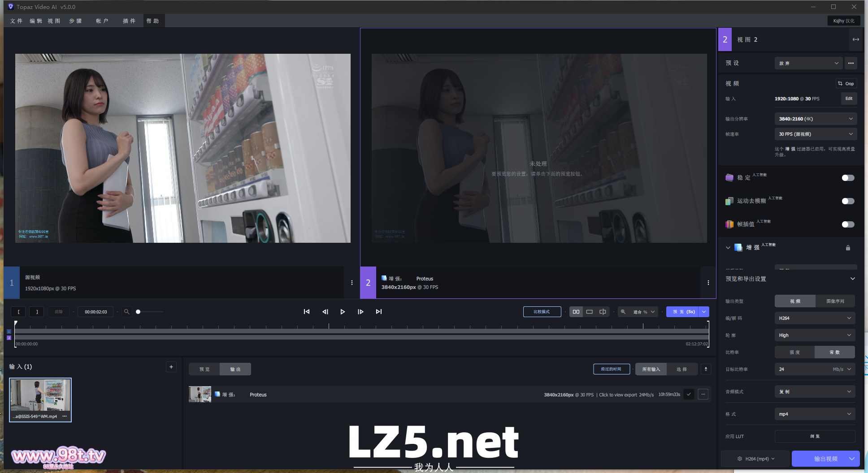The height and width of the screenshot is (473, 868).
Task: Skip to the last frame
Action: coord(379,312)
